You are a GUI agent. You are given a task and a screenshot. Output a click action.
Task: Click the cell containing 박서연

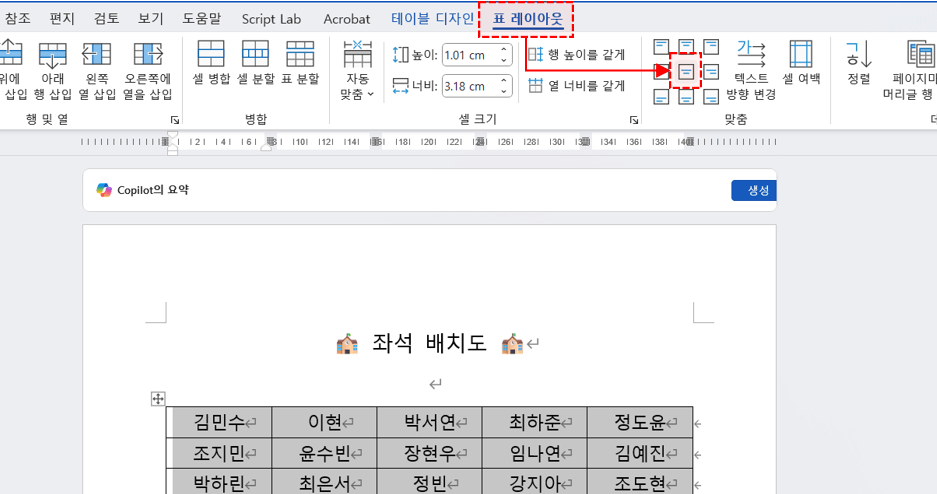(430, 422)
